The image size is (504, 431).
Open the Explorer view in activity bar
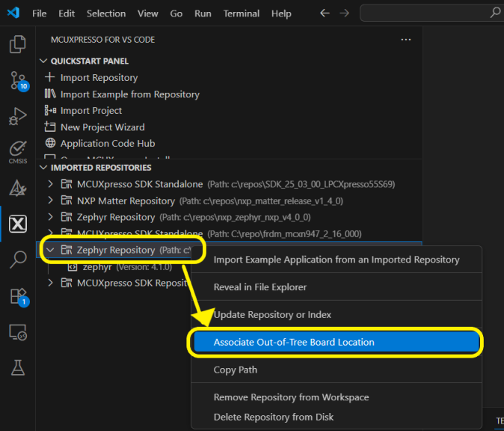(17, 45)
